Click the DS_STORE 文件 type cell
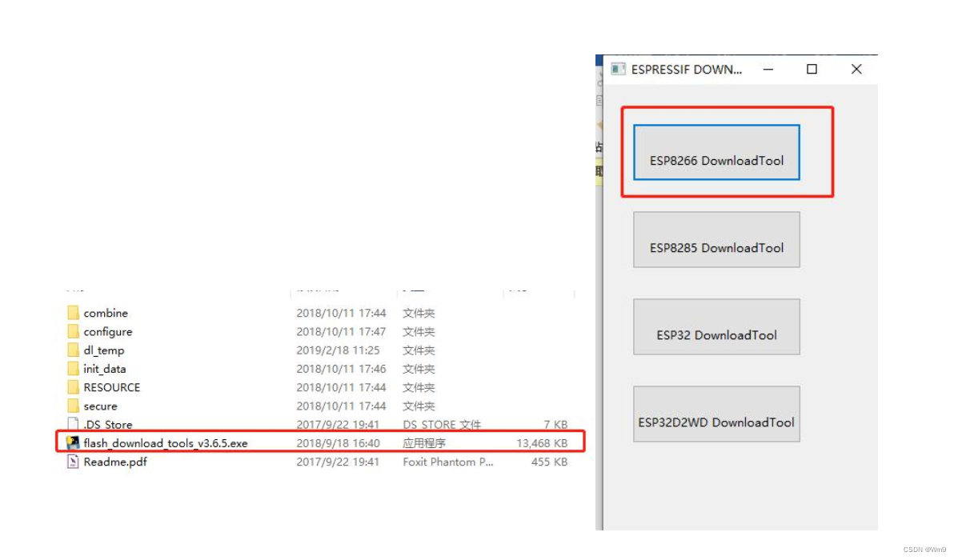The height and width of the screenshot is (560, 958). [442, 425]
